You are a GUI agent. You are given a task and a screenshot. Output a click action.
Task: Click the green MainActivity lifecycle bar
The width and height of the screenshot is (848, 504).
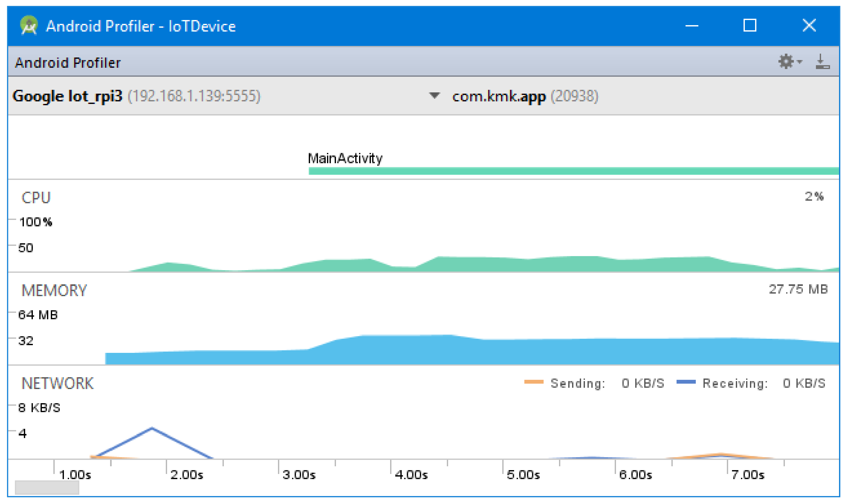(x=573, y=171)
